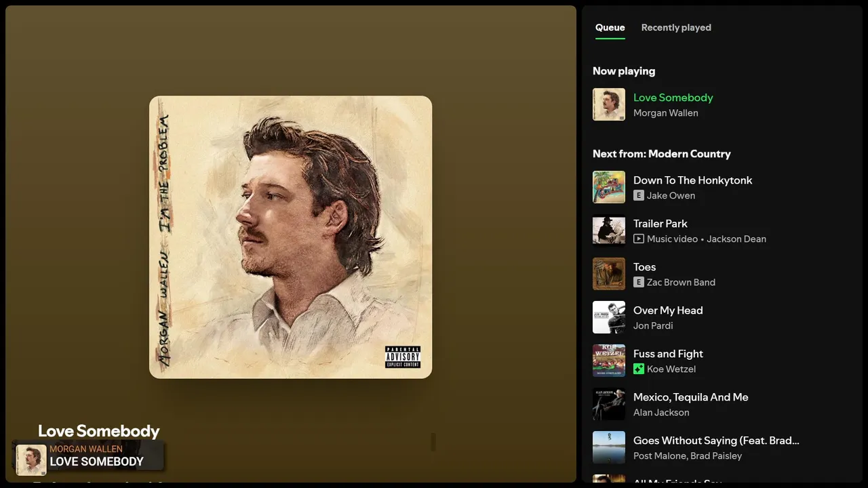Screen dimensions: 868x488
Task: Click the Trailer Park cover thumbnail
Action: tap(609, 230)
